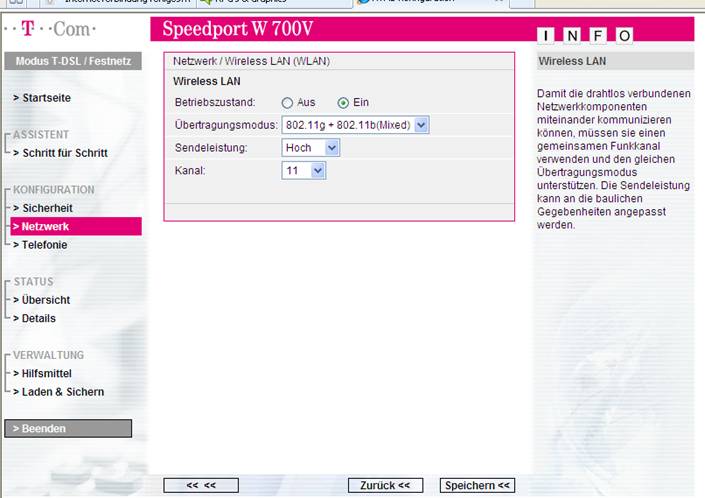Click the Kanal label

click(190, 171)
